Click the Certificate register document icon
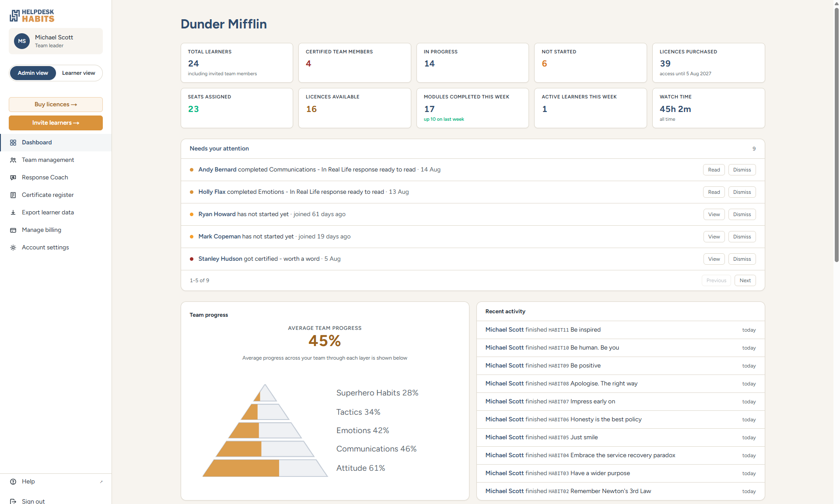This screenshot has height=504, width=840. [x=13, y=195]
